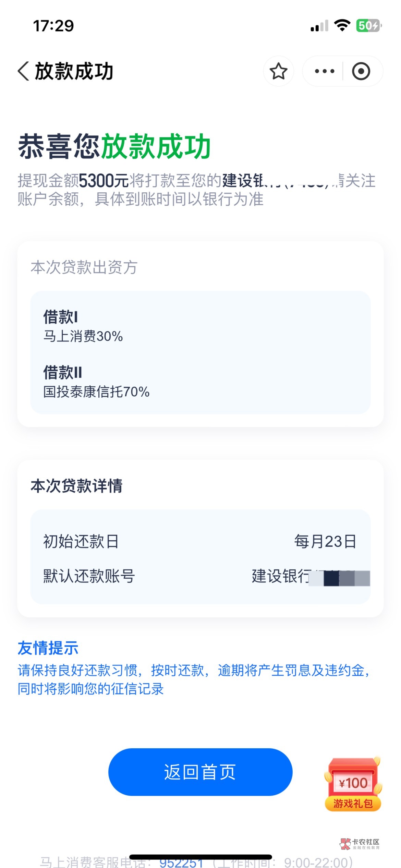Tap the 友情提示 heading

tap(48, 648)
